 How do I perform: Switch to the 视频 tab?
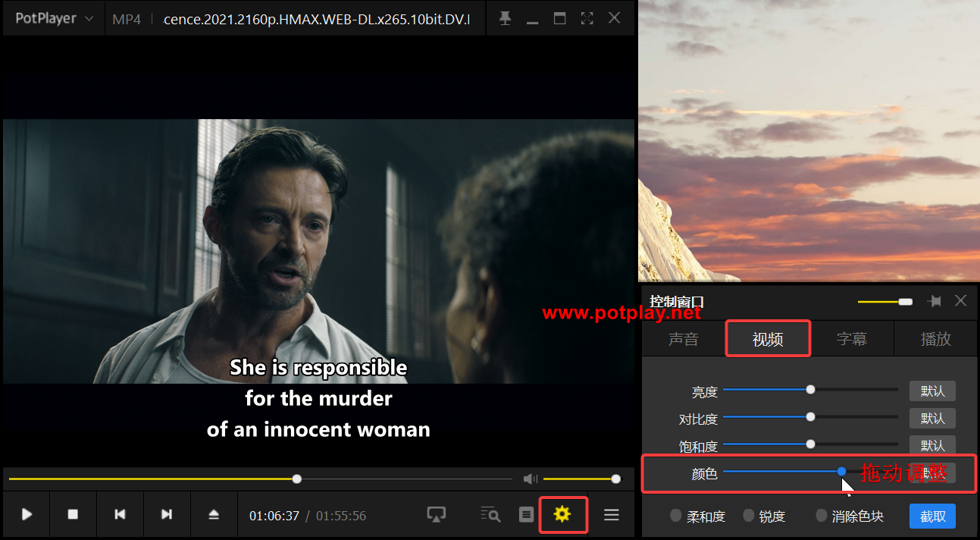click(x=768, y=339)
